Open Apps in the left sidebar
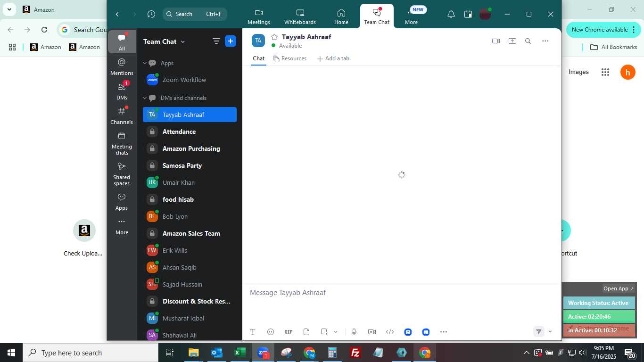 (122, 202)
